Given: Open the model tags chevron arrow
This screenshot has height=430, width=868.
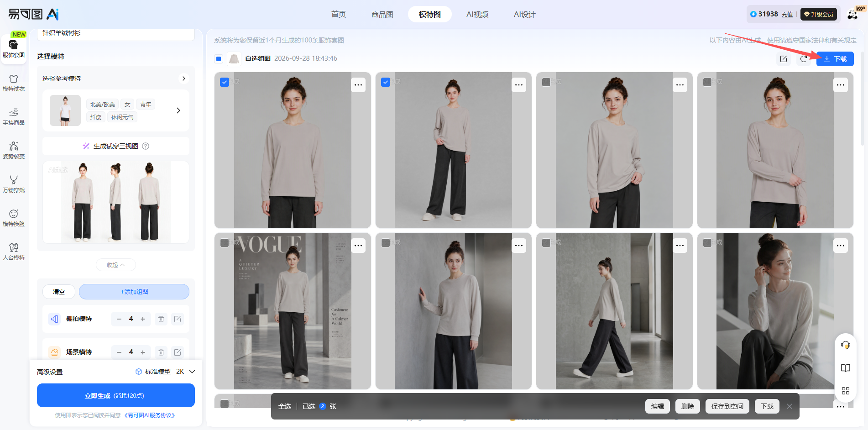Looking at the screenshot, I should (178, 110).
